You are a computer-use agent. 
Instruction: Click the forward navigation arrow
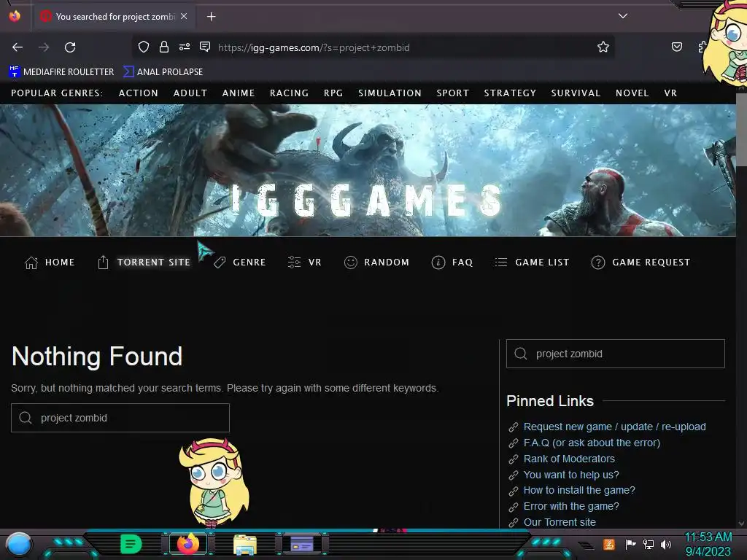coord(44,47)
